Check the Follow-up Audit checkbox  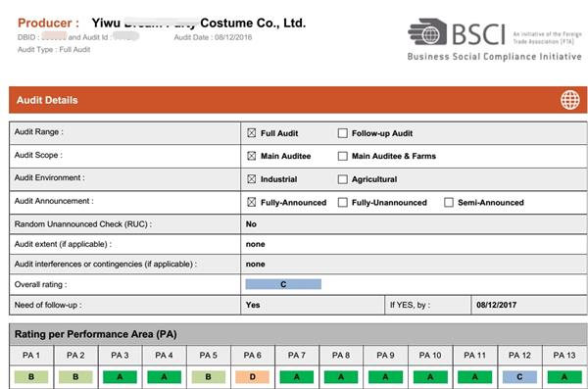(x=342, y=133)
